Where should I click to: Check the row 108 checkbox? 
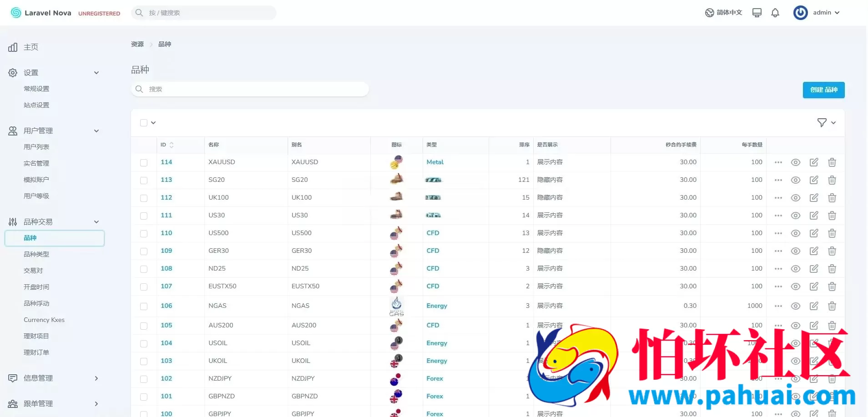(144, 269)
